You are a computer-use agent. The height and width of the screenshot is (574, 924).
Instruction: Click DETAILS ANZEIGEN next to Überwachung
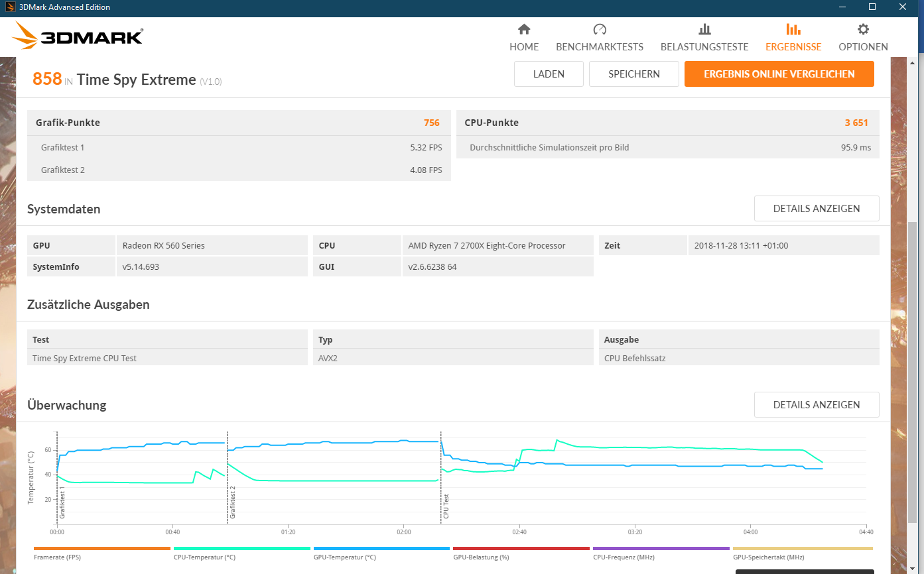pos(817,405)
